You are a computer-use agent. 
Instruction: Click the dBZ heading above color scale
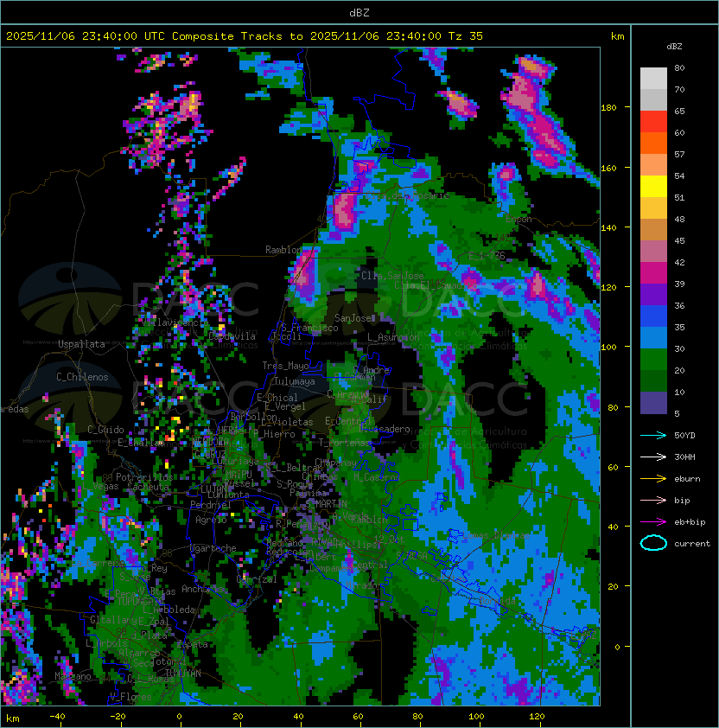674,47
